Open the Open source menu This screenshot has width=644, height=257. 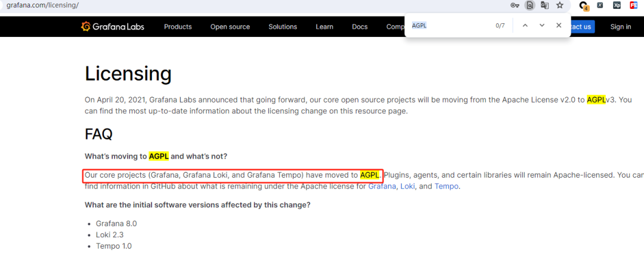(x=230, y=27)
